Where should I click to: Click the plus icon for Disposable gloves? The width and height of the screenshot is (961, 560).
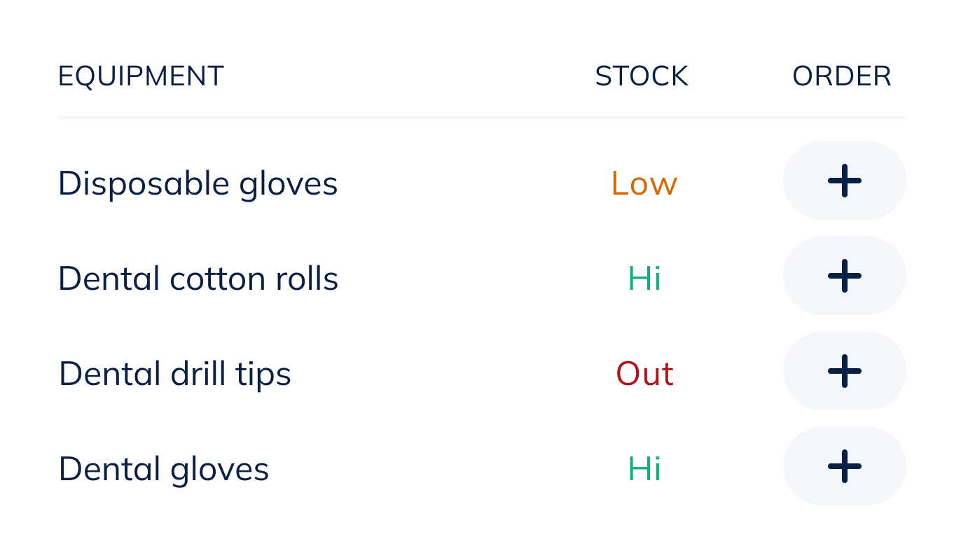pyautogui.click(x=844, y=181)
